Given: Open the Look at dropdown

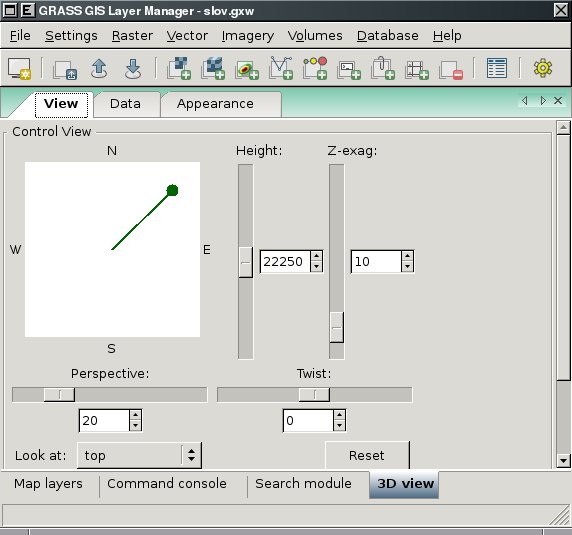Looking at the screenshot, I should coord(139,455).
